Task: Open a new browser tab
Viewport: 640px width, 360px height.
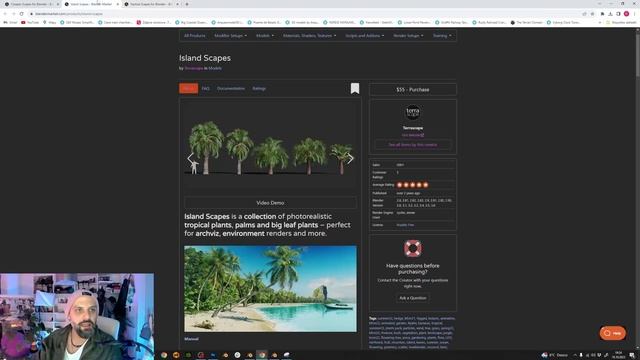Action: pyautogui.click(x=187, y=4)
